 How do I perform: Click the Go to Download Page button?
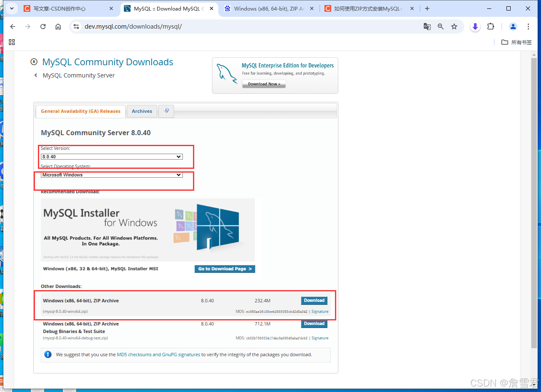[225, 269]
